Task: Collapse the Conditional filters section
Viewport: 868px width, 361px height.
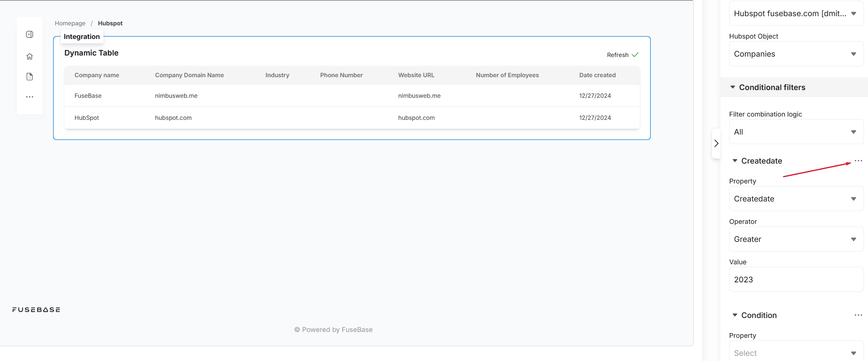Action: click(x=733, y=87)
